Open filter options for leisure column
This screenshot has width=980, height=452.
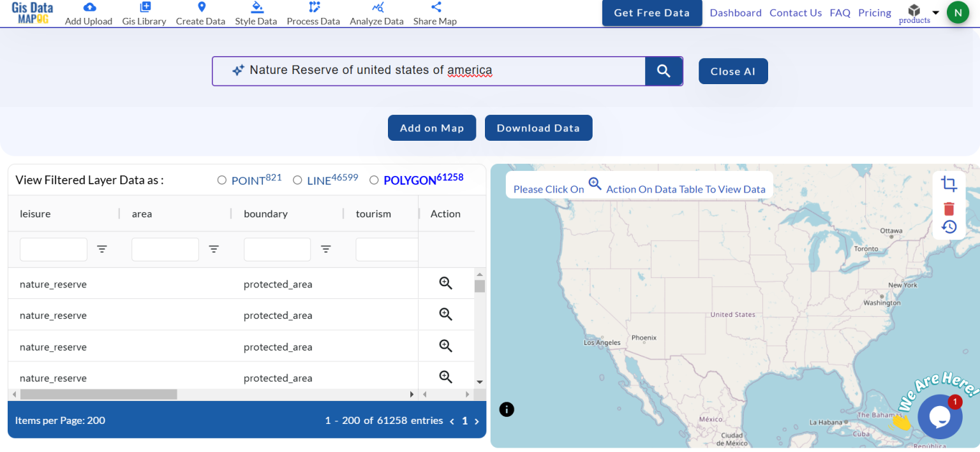click(x=102, y=249)
